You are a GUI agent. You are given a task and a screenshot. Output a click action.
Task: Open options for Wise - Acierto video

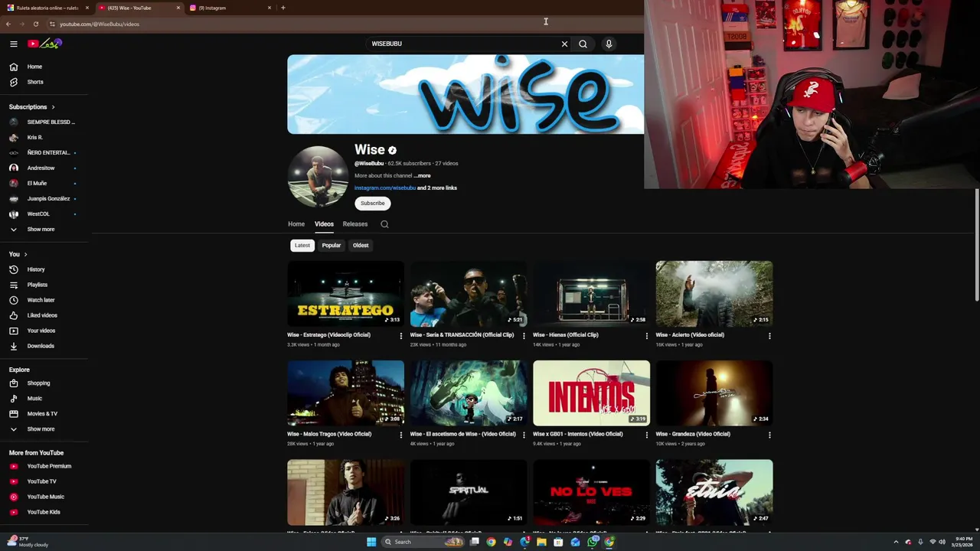769,335
